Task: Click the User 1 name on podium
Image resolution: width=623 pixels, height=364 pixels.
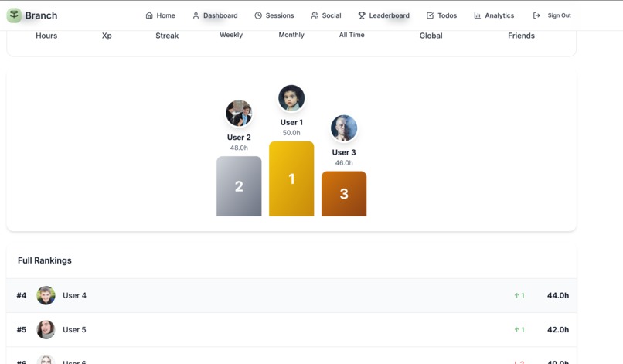Action: click(x=291, y=122)
